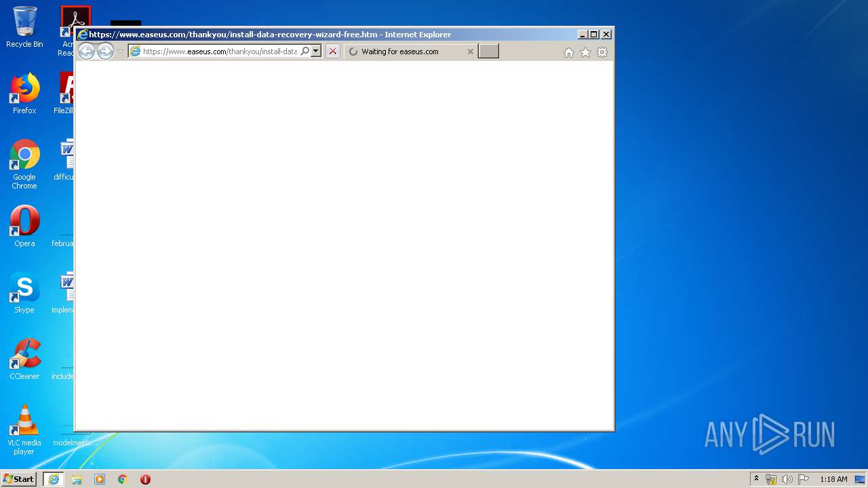The height and width of the screenshot is (488, 868).
Task: Minimize the Internet Explorer window
Action: coord(583,35)
